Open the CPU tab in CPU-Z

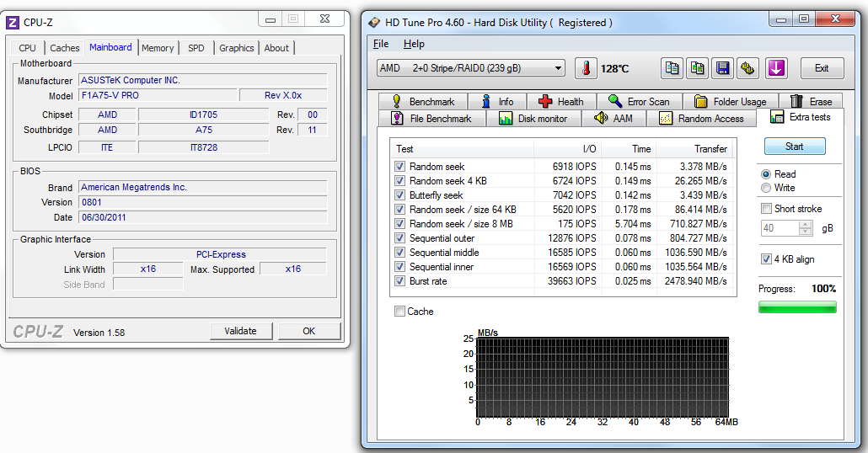27,48
